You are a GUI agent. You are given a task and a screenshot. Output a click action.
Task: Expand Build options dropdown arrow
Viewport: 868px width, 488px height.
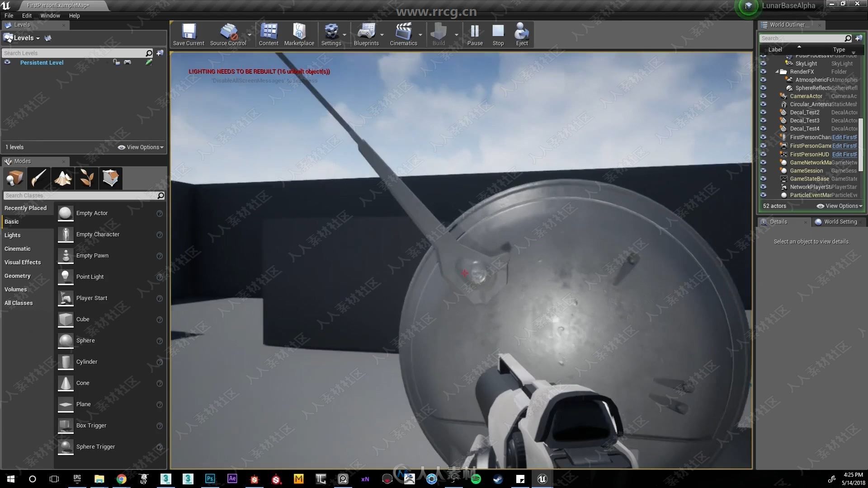click(456, 35)
